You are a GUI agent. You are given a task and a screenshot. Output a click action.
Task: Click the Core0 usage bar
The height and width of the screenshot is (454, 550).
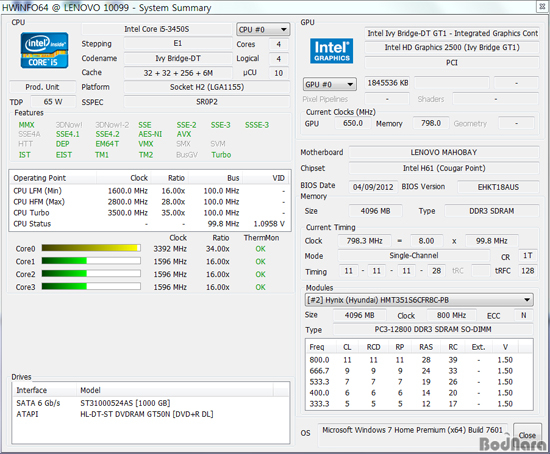(x=91, y=248)
